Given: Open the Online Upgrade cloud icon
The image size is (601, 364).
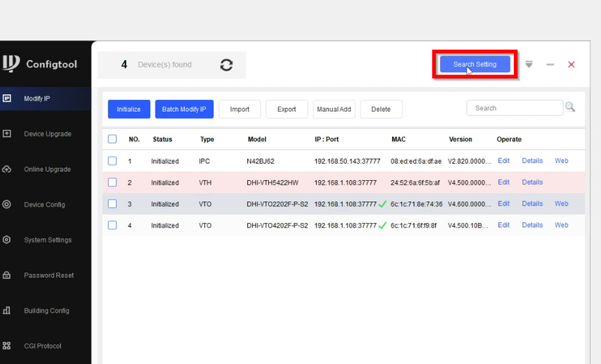Looking at the screenshot, I should click(x=7, y=169).
